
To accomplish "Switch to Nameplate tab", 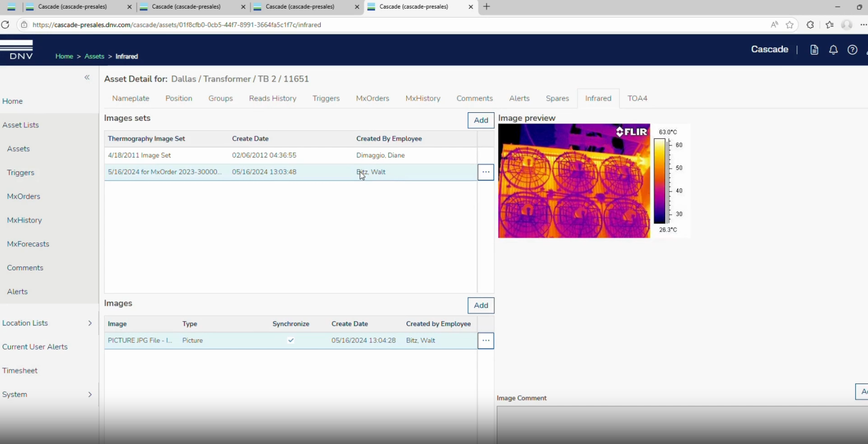I will (x=131, y=98).
